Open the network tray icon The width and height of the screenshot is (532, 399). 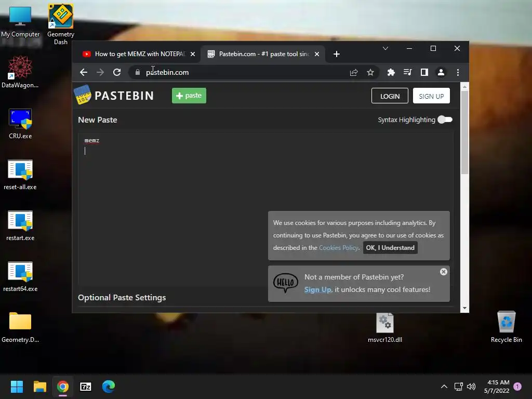pos(458,387)
